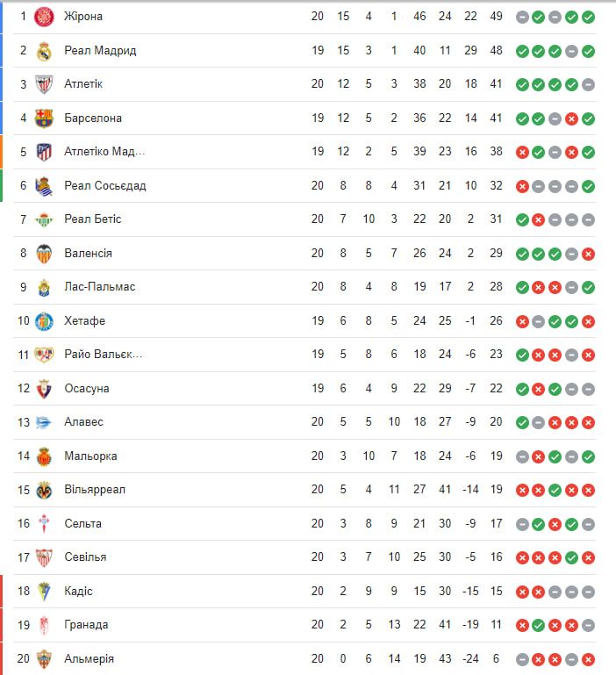Click Гранада's points value 11
The image size is (616, 675).
[x=497, y=625]
